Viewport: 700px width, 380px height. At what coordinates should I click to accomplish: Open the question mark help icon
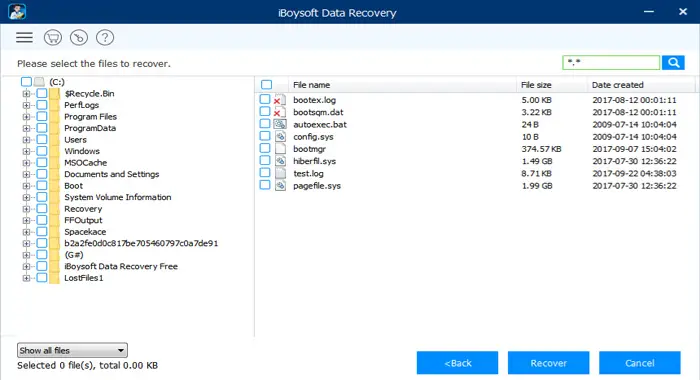click(105, 38)
